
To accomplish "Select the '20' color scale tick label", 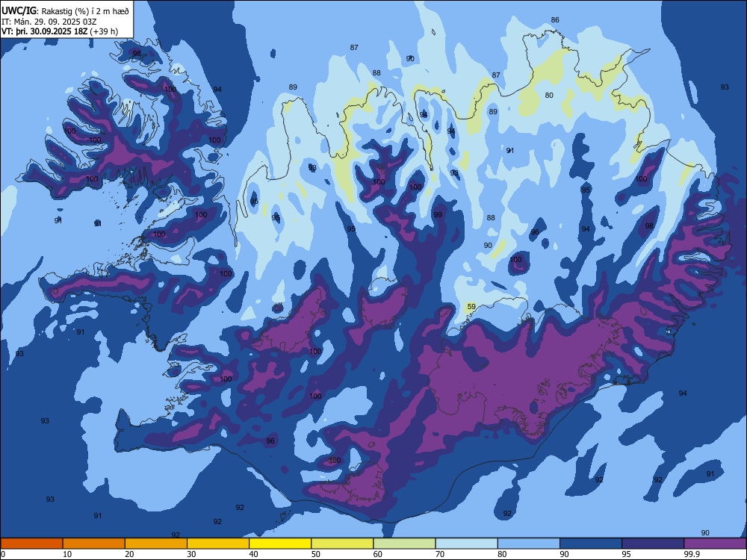I will pos(129,554).
